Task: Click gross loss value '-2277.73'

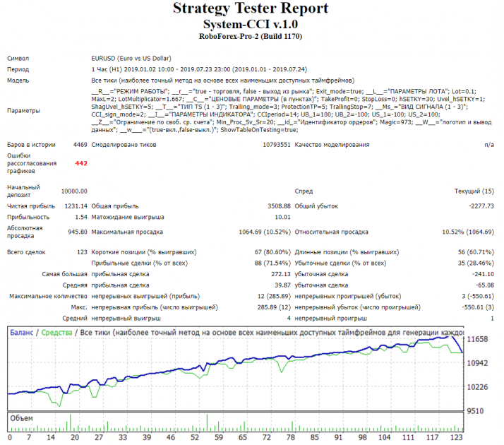Action: [x=481, y=206]
